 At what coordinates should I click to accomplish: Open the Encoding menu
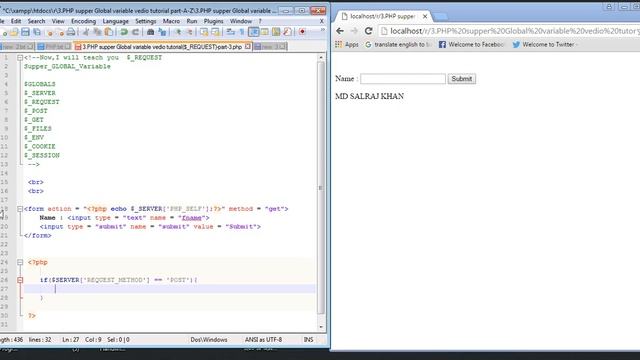click(x=83, y=21)
